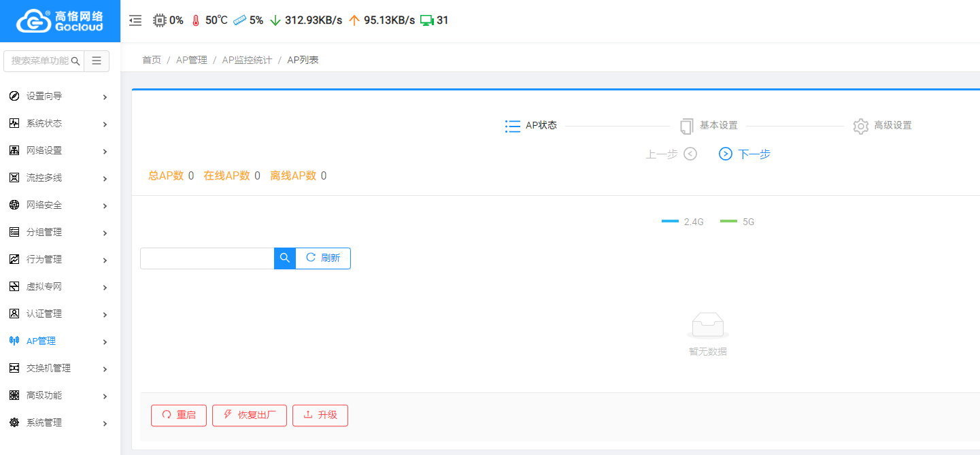Toggle the menu list hamburger button
This screenshot has width=980, height=455.
[x=97, y=61]
